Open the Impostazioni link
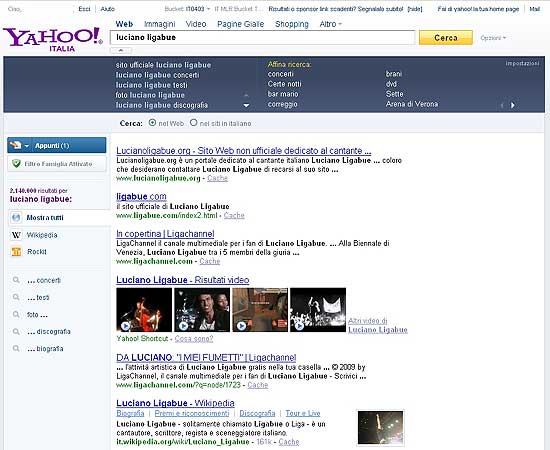The image size is (550, 450). point(522,63)
